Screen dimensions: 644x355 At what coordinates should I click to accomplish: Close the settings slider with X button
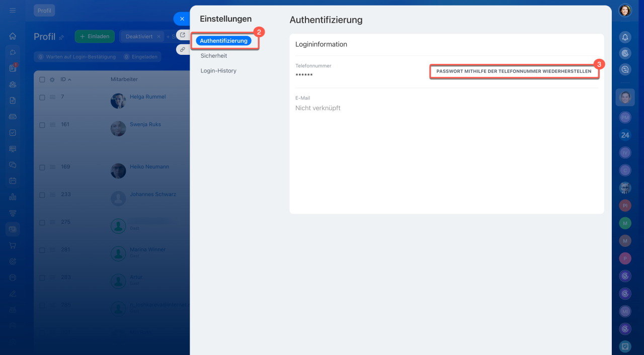click(x=182, y=19)
